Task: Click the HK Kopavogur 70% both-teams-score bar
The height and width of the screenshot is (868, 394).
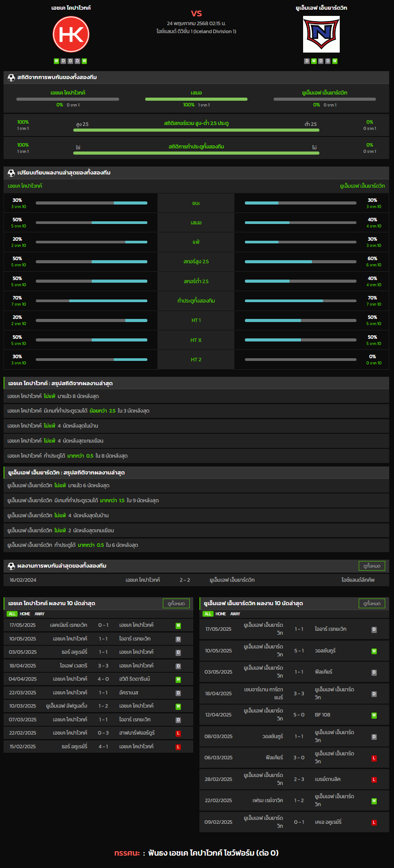Action: (x=91, y=301)
